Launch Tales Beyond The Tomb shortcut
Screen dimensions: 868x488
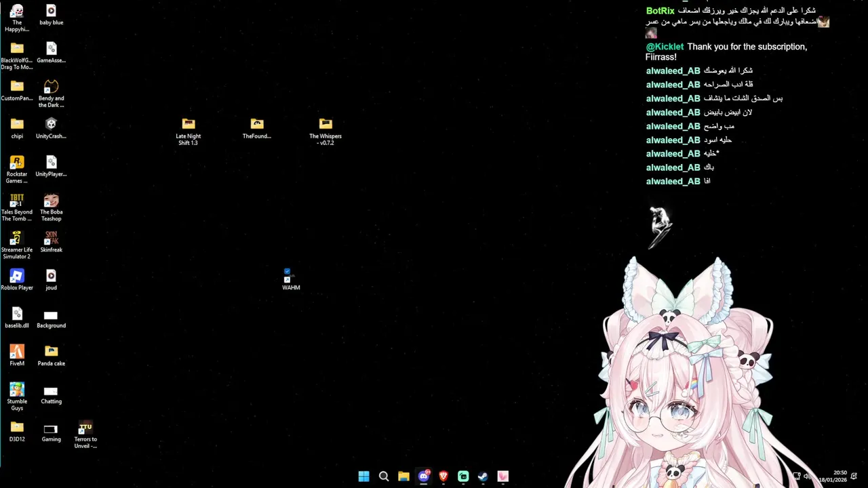coord(17,208)
